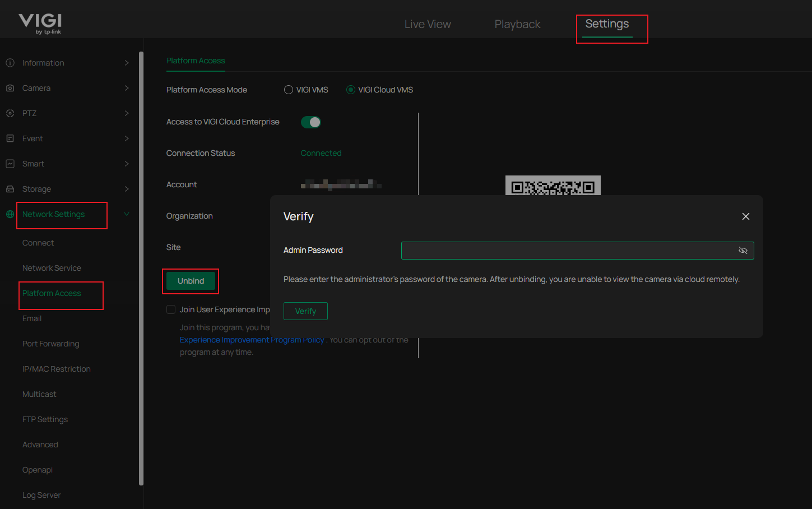The image size is (812, 509).
Task: Toggle password visibility eye icon
Action: pos(743,251)
